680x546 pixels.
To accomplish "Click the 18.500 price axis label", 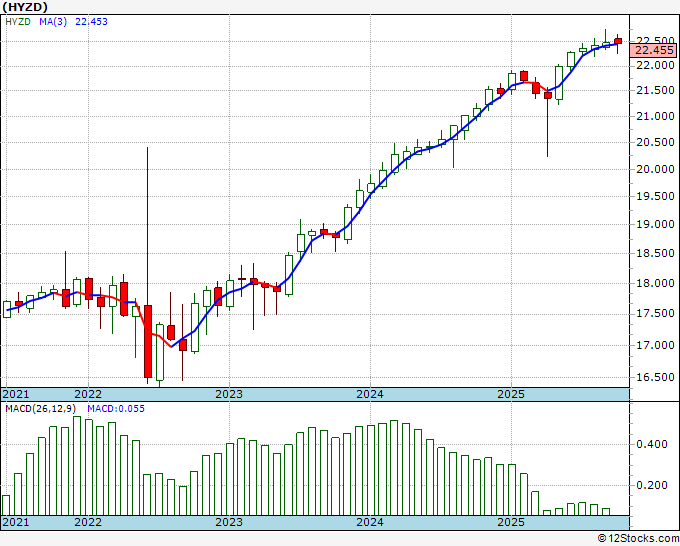I will 655,253.
